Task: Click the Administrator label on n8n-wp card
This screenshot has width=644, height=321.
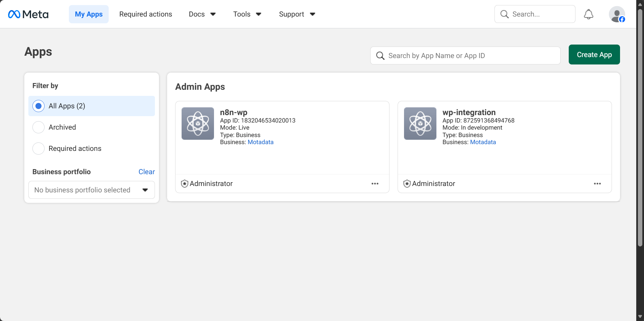Action: point(211,184)
